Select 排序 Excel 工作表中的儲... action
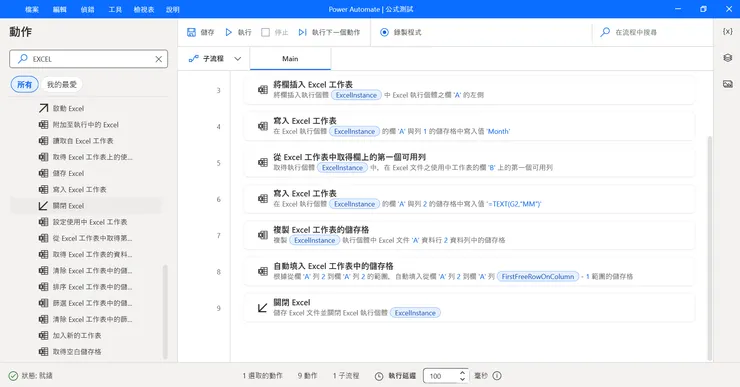Image resolution: width=740 pixels, height=387 pixels. pos(85,287)
